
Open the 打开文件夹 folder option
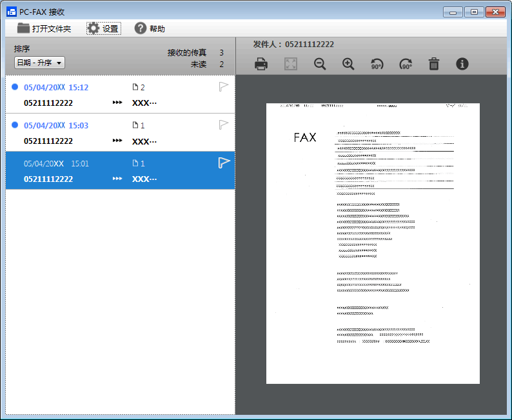(44, 28)
